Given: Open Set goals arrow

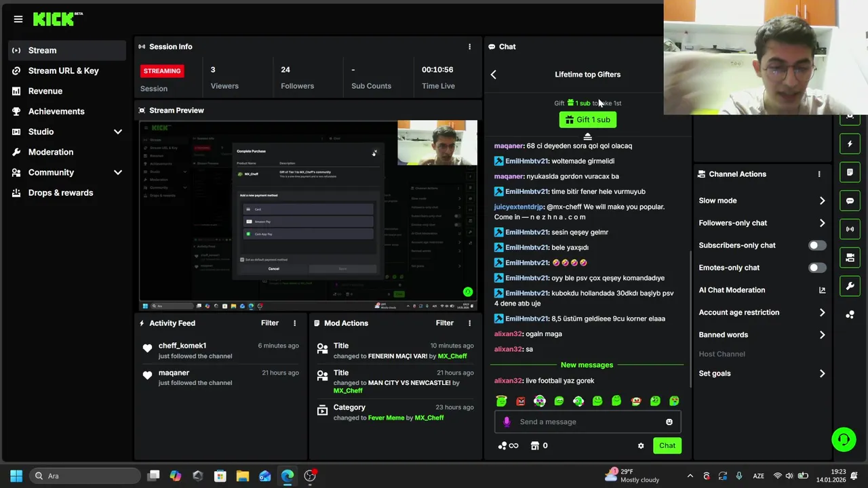Looking at the screenshot, I should click(x=822, y=373).
